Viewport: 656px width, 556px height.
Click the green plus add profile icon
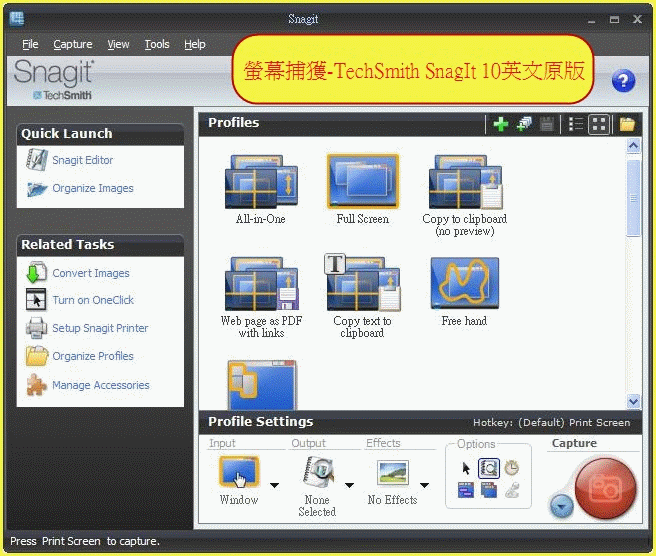pos(501,124)
